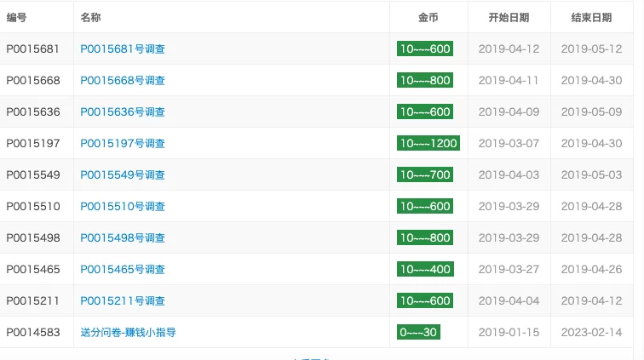Open the P0015211号调查 link
Screen dimensions: 644x360
point(123,301)
